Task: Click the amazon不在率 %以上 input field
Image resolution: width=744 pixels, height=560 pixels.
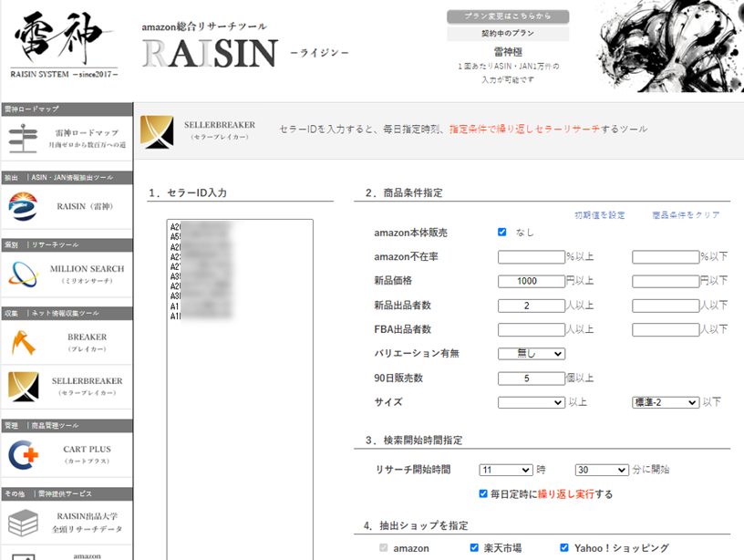Action: pos(532,257)
